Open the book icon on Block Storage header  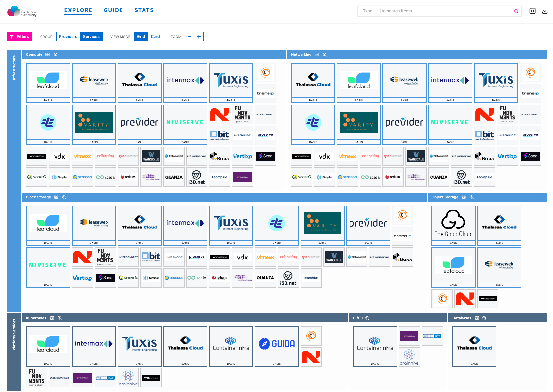56,197
